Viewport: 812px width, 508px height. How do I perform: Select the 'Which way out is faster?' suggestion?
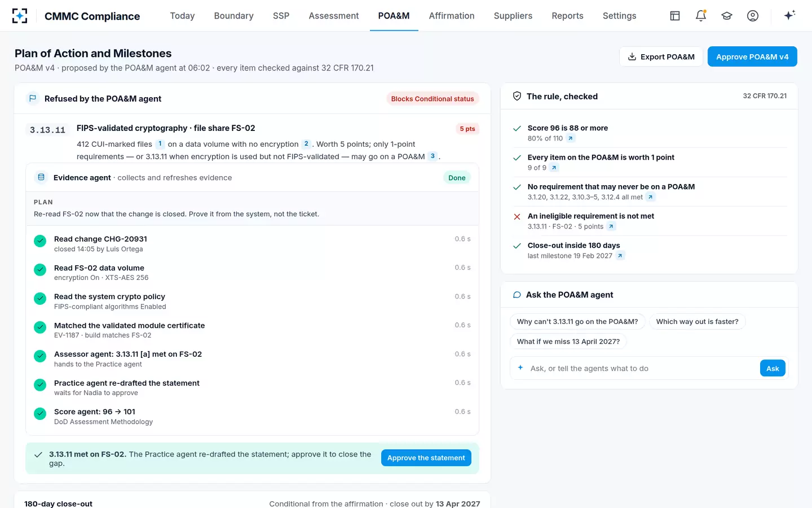pos(697,322)
